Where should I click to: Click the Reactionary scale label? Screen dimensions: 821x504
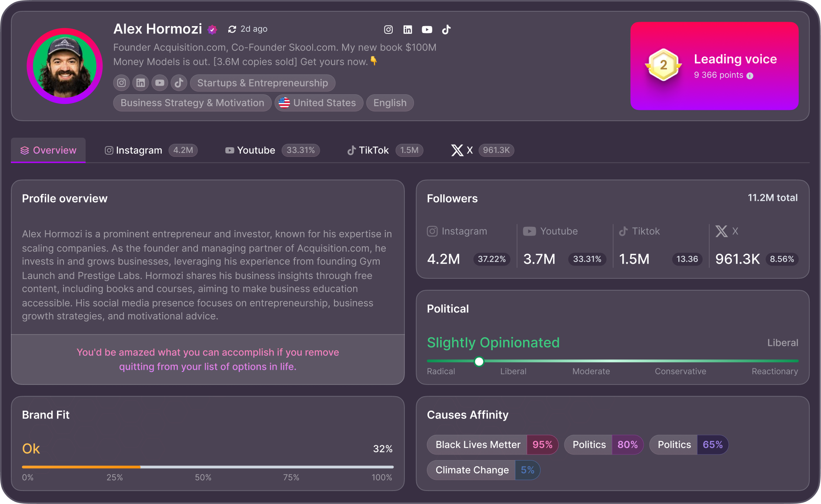point(775,371)
